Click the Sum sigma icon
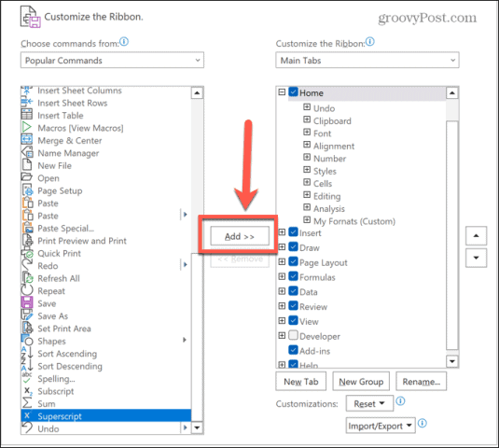This screenshot has width=499, height=448. [27, 403]
